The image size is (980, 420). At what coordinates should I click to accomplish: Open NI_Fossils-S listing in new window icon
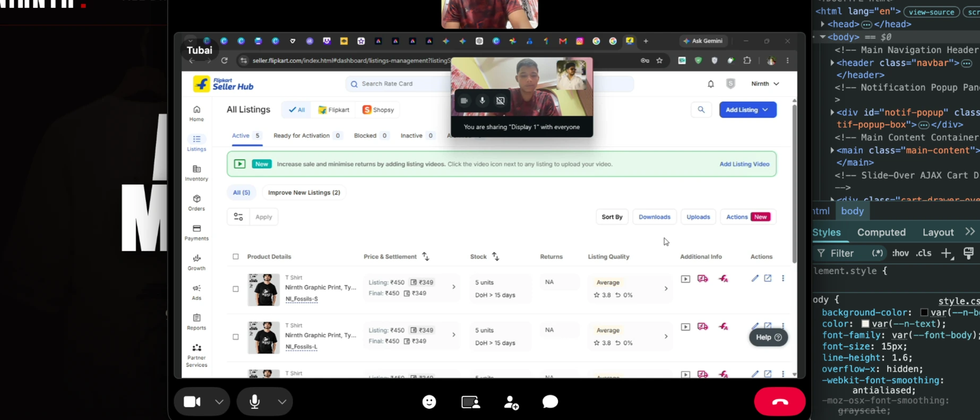768,278
